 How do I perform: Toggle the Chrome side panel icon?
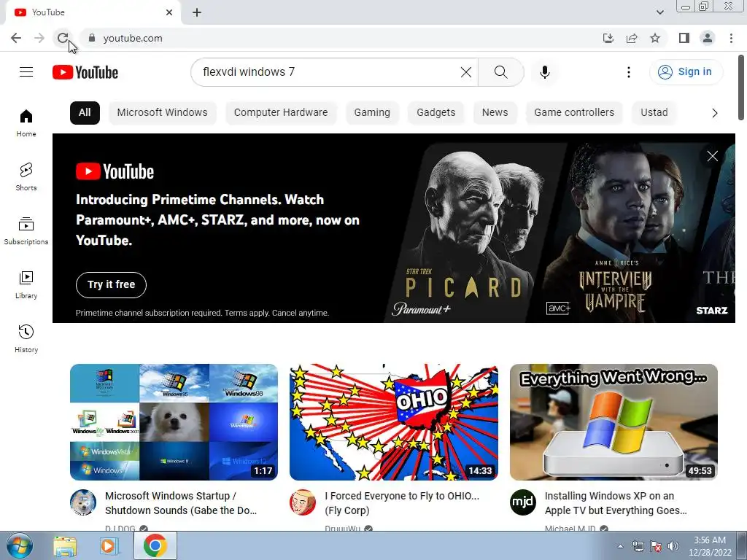684,38
